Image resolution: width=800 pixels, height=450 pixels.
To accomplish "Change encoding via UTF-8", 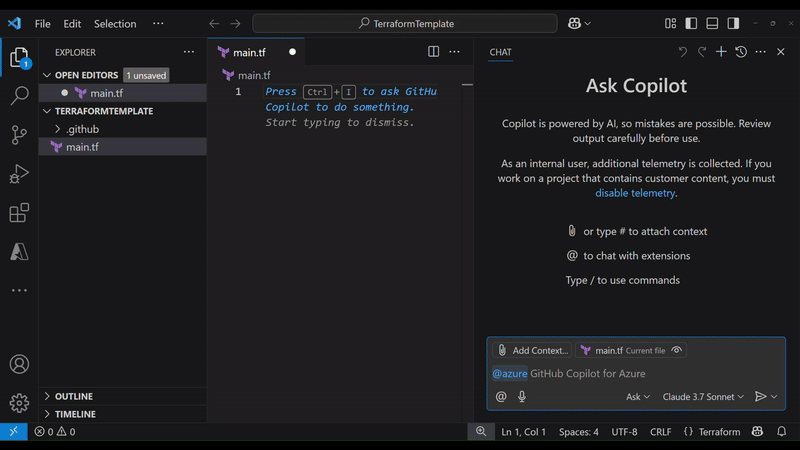I will [624, 432].
